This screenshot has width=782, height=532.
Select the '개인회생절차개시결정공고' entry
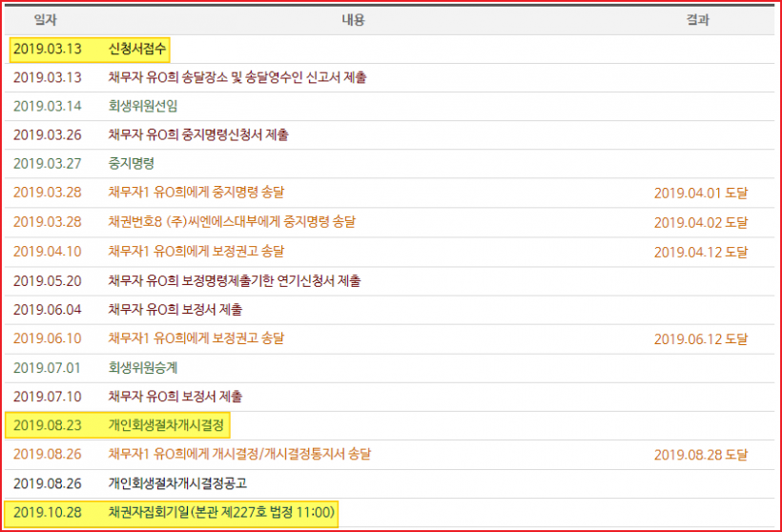tap(177, 483)
